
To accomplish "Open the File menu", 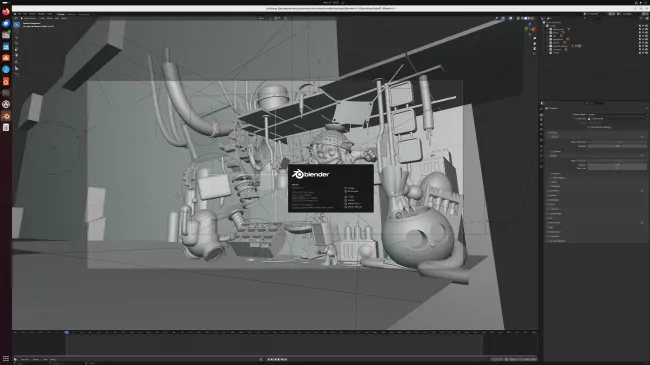I will (19, 14).
